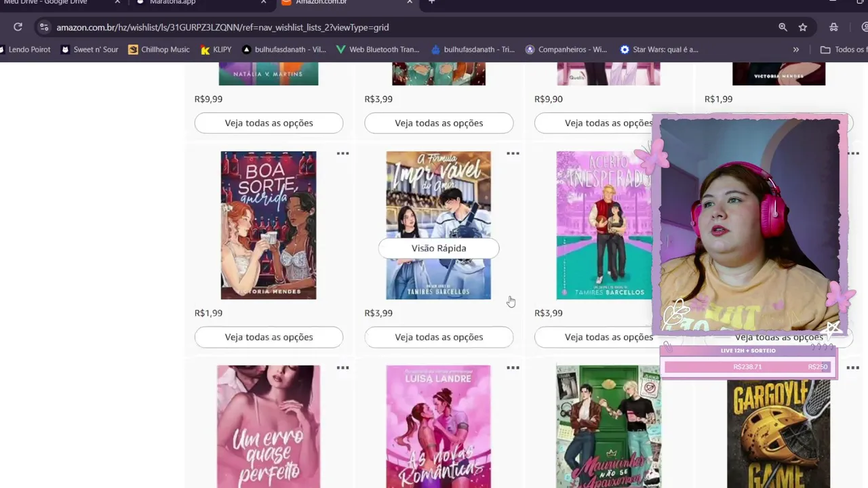Image resolution: width=868 pixels, height=488 pixels.
Task: Open the Companheiros bookmark
Action: point(566,49)
